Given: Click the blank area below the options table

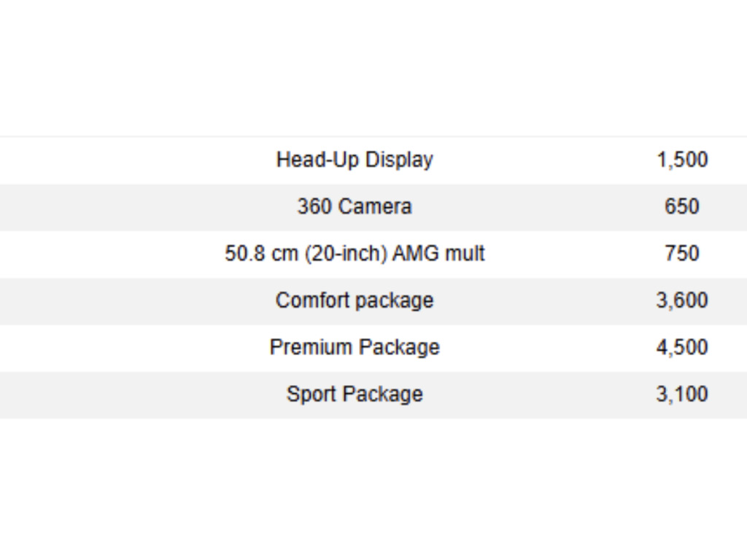Looking at the screenshot, I should [x=373, y=489].
